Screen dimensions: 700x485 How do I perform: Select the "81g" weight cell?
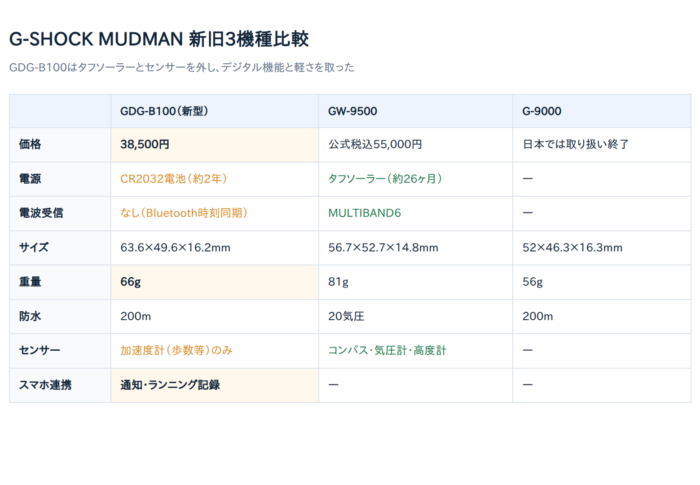point(416,282)
